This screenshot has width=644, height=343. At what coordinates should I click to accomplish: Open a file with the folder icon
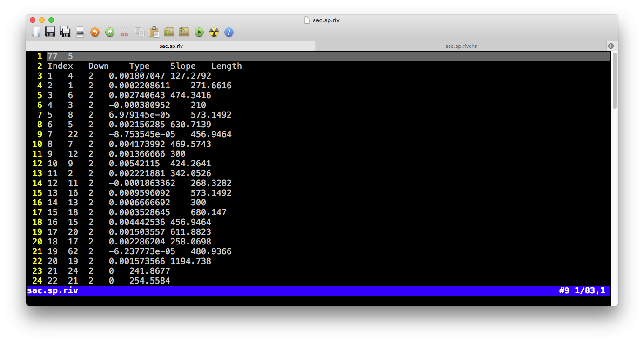tap(36, 32)
